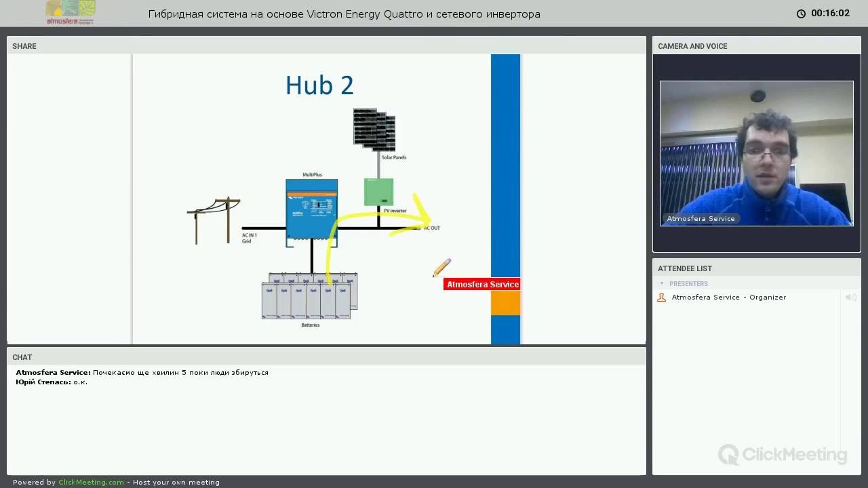Click the meeting title about Victron Energy Quattro

pos(344,14)
